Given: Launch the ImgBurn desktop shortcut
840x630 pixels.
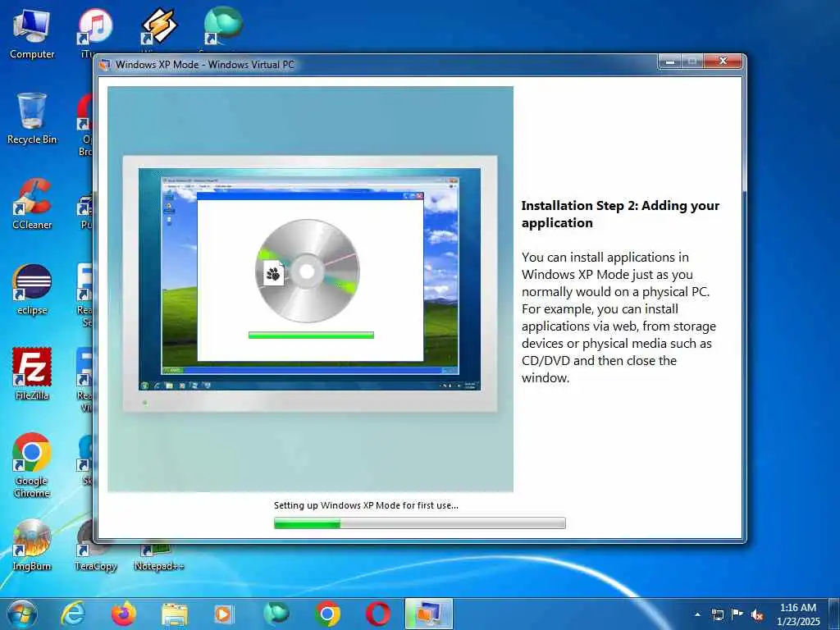Looking at the screenshot, I should 32,545.
